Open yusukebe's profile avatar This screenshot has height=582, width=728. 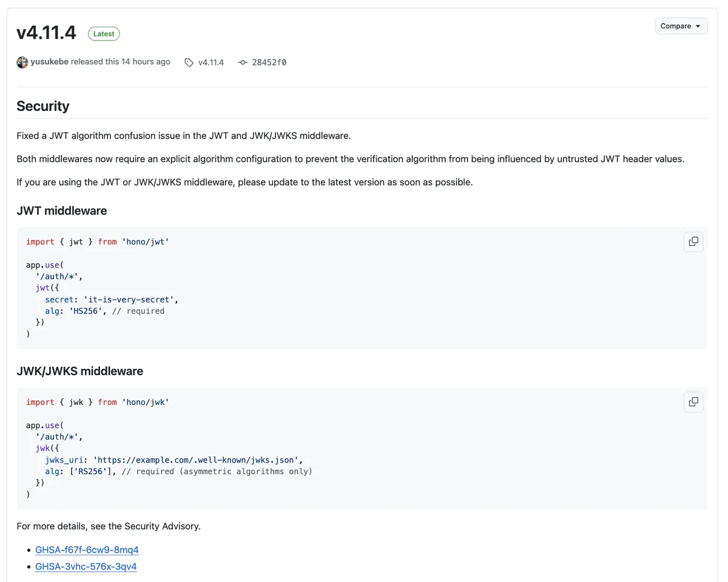point(22,62)
